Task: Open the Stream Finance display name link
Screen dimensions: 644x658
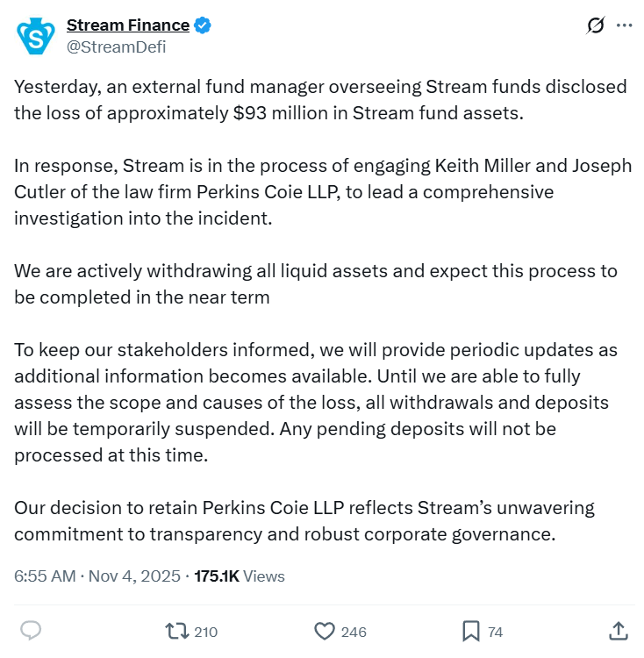Action: pos(128,25)
